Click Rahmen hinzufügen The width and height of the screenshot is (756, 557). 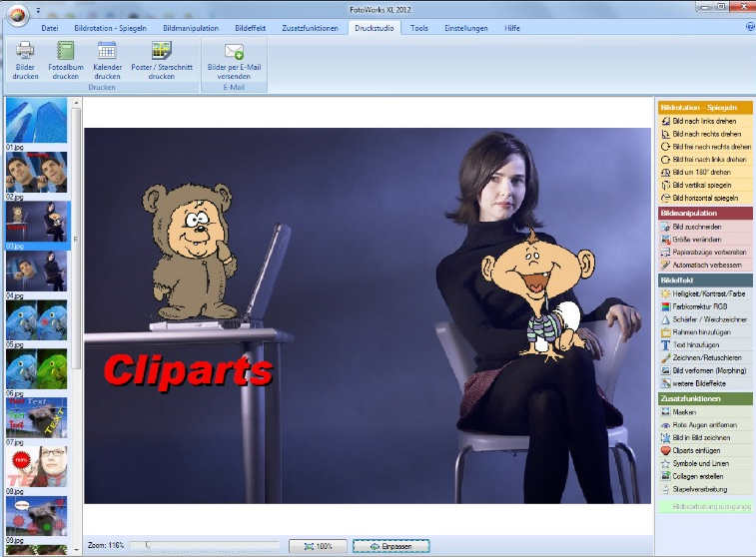704,332
